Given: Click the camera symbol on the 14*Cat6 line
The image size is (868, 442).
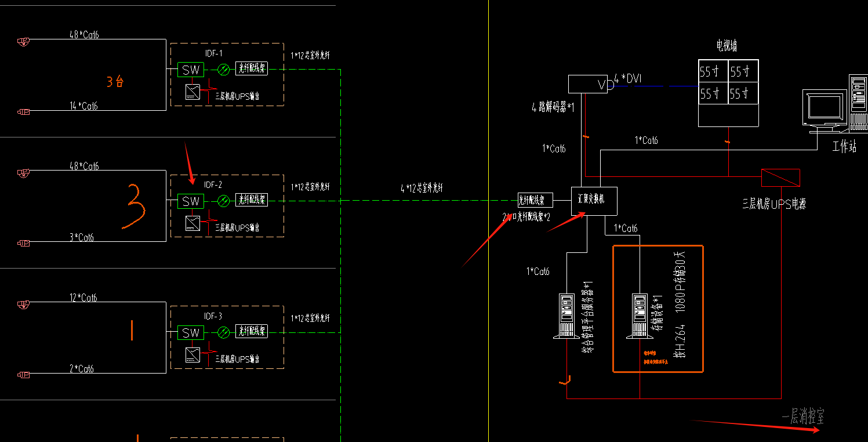Looking at the screenshot, I should [x=23, y=111].
